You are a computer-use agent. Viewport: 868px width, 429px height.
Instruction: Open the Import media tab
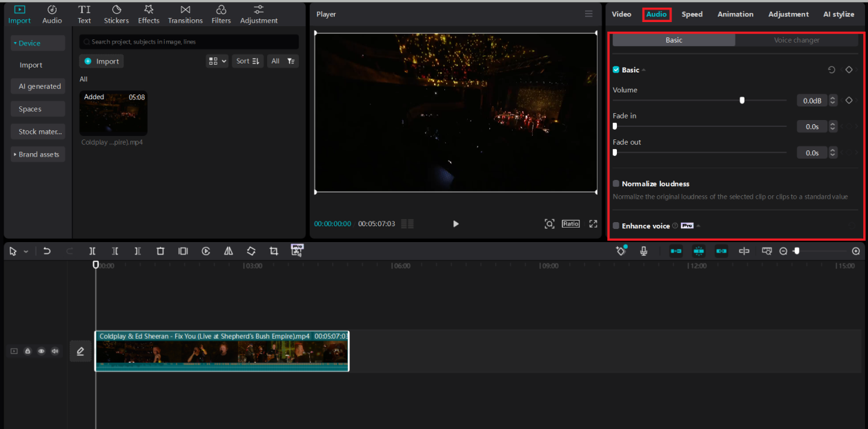[x=19, y=14]
